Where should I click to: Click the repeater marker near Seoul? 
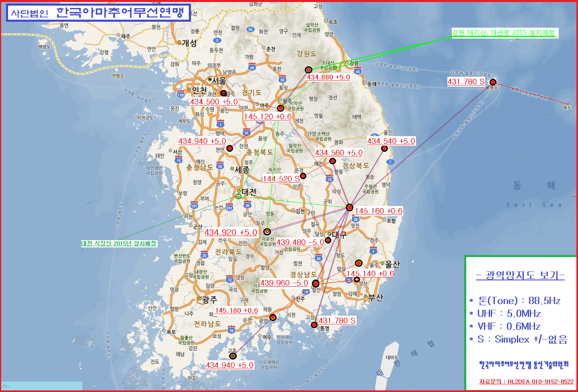(x=223, y=93)
